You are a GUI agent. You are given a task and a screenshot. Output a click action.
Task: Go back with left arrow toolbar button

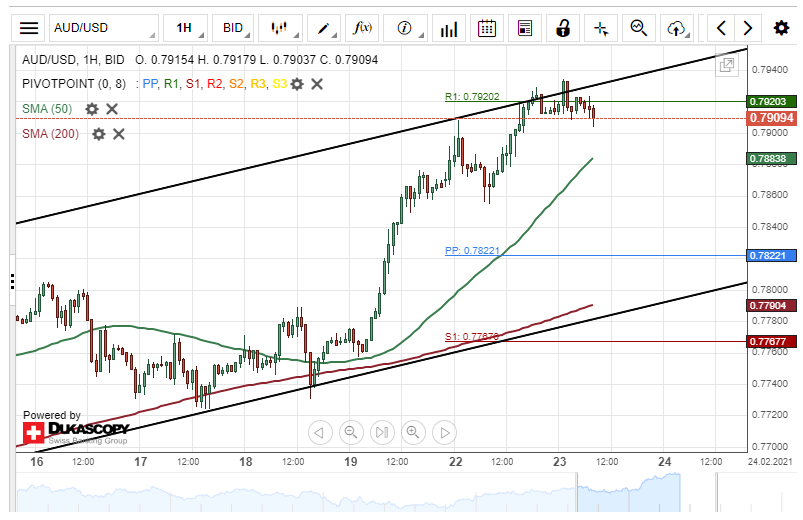(x=721, y=28)
